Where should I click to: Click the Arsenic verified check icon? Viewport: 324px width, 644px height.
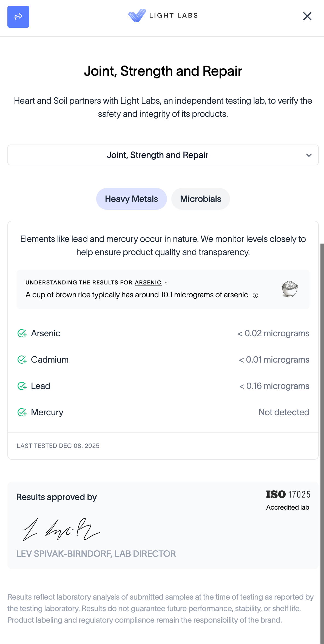point(22,333)
